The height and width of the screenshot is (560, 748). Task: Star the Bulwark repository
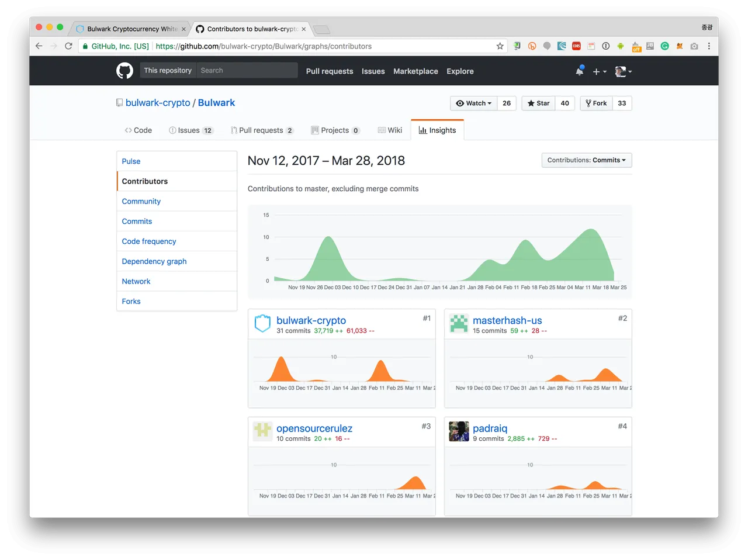point(538,103)
